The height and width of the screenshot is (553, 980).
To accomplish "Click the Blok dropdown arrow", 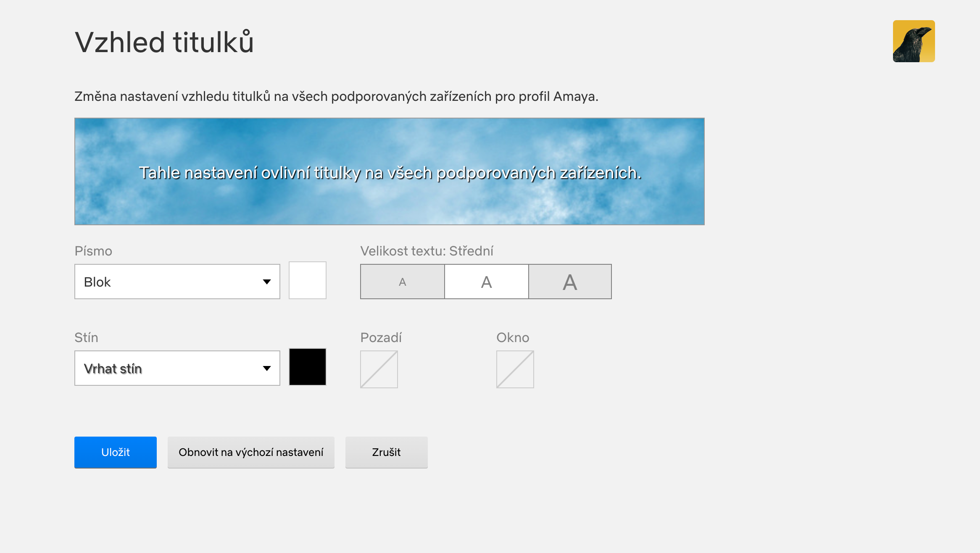I will pos(266,282).
